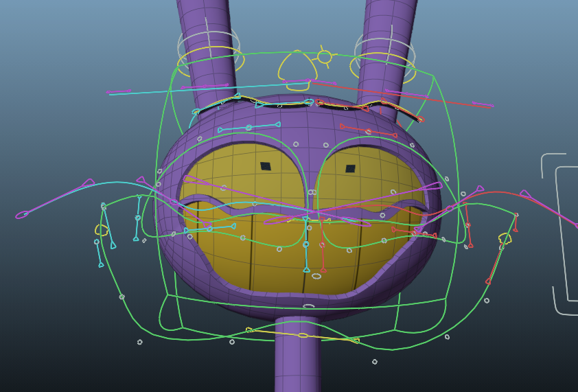This screenshot has height=392, width=578.
Task: Select red circle on the right brow bar
Action: [x=368, y=132]
